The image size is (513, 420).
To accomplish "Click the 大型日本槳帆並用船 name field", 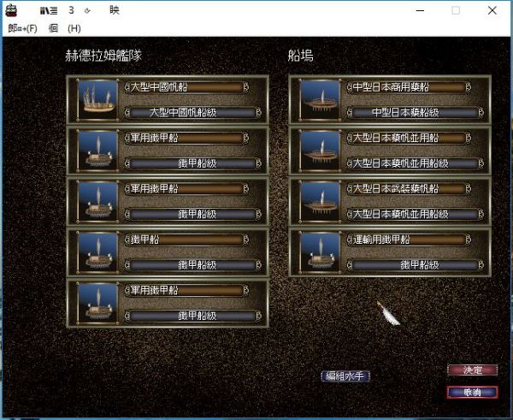I will (409, 138).
